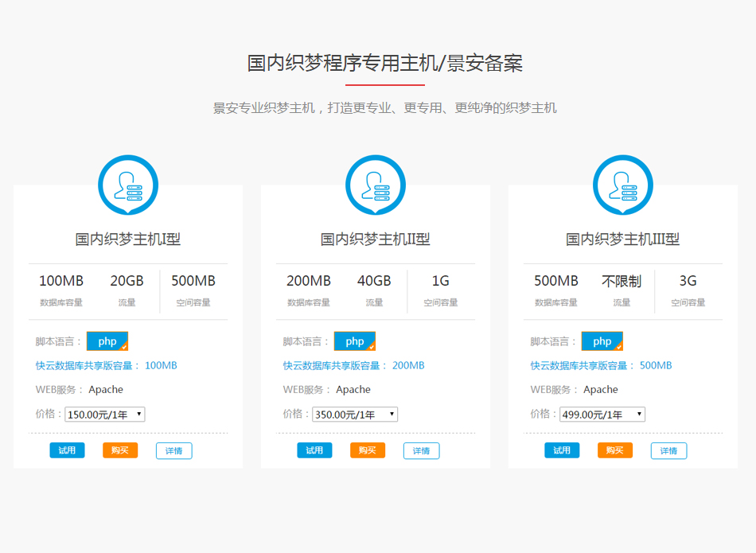
Task: Click the server icon above 国内织梦主机I型
Action: (128, 185)
